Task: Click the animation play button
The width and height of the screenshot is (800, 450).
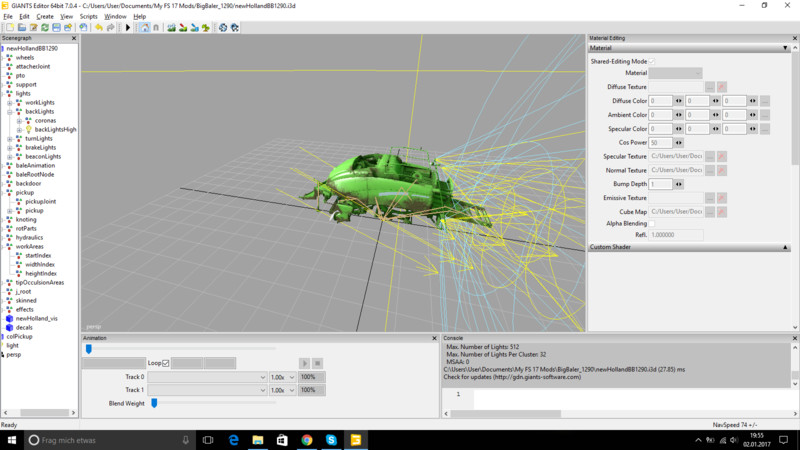Action: [304, 363]
